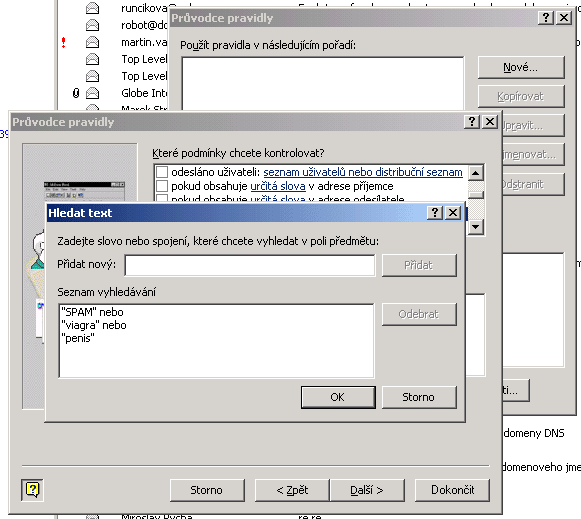Click the Další > wizard button
581x519 pixels.
[x=367, y=490]
